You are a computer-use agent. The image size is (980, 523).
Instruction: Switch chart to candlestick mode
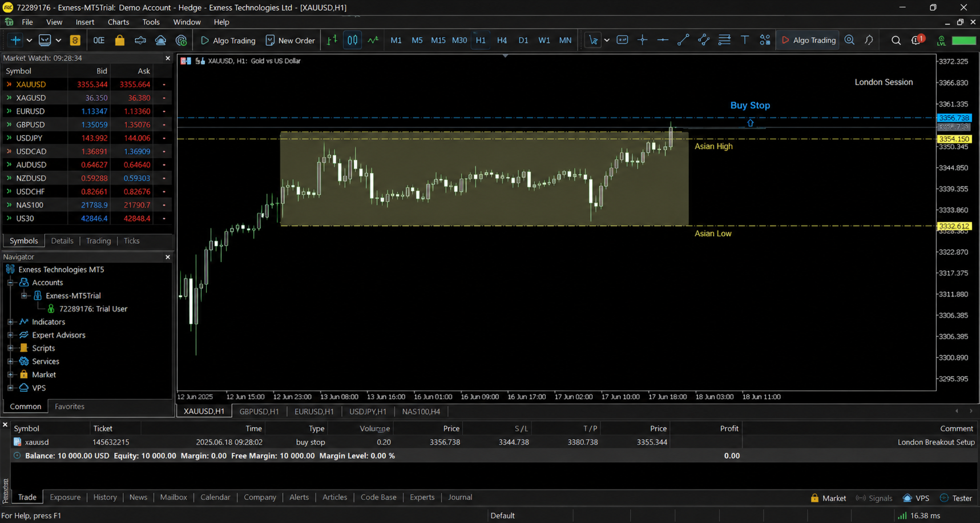[353, 40]
